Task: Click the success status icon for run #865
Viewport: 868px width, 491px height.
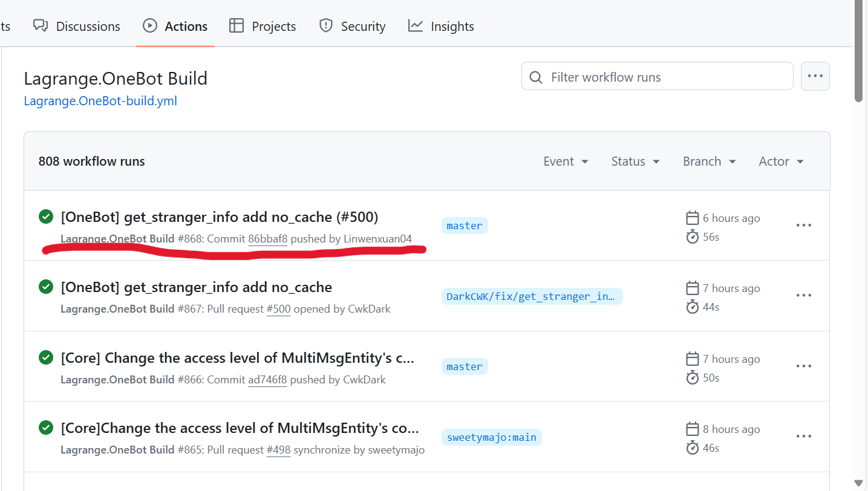Action: click(46, 428)
